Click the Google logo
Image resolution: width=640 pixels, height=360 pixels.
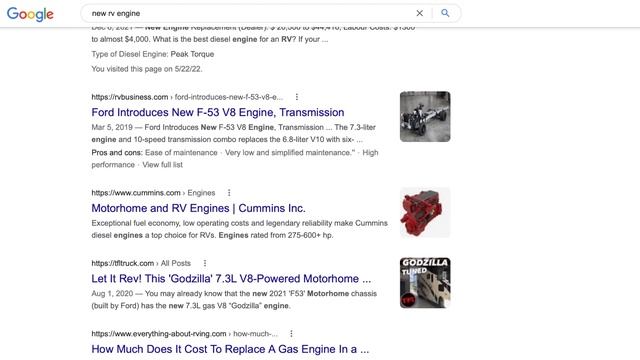point(30,14)
